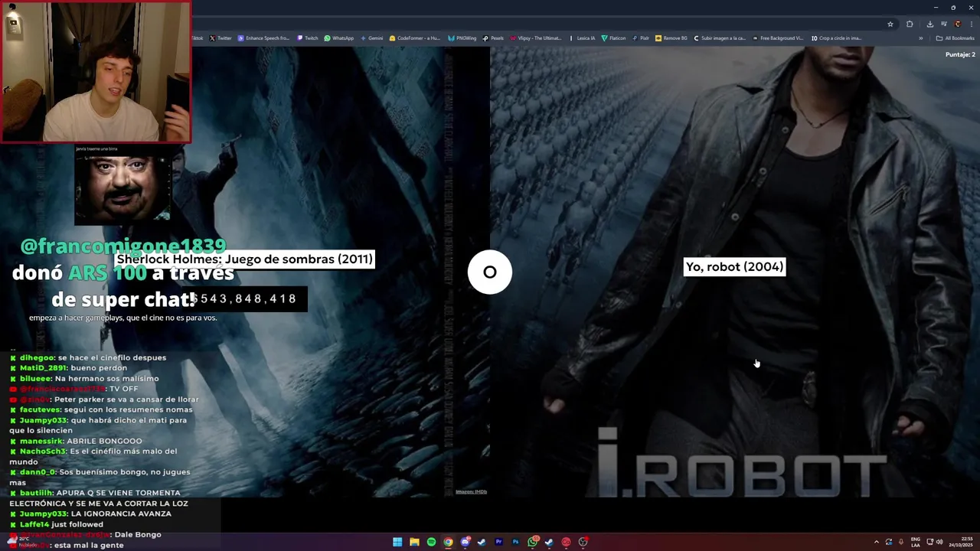Open WhatsApp from the taskbar

532,542
